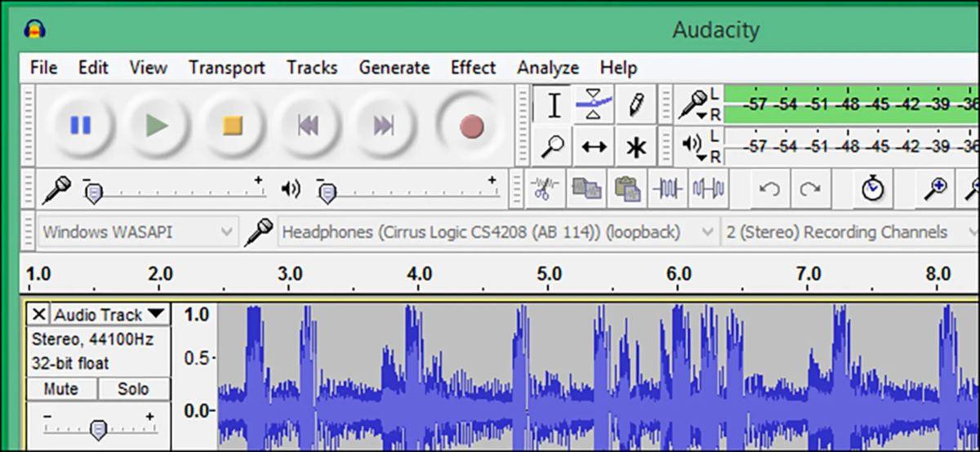Select the I-beam Selection tool
Image resolution: width=980 pixels, height=452 pixels.
[x=554, y=105]
